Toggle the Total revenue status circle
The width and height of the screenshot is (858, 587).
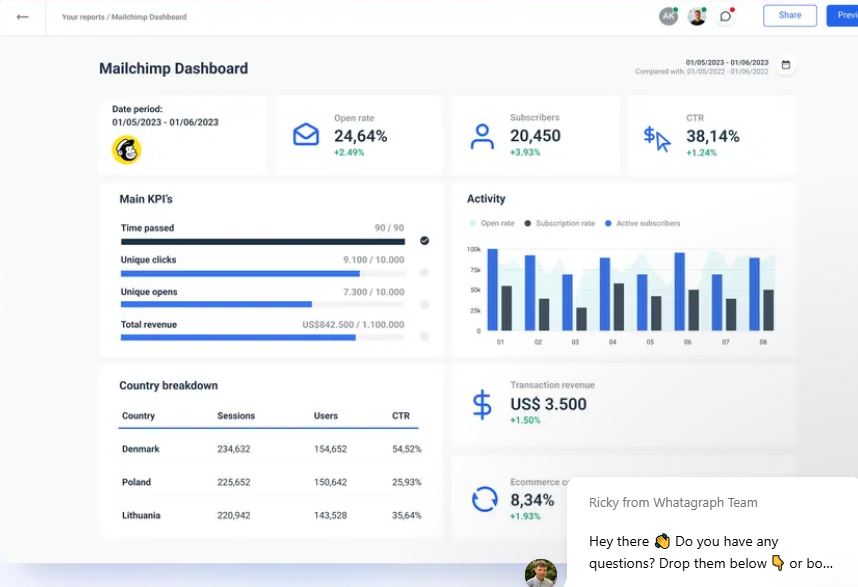tap(424, 337)
